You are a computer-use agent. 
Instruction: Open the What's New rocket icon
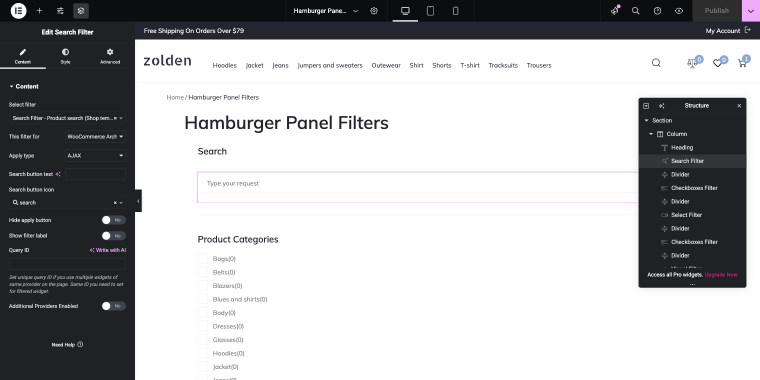(x=615, y=11)
